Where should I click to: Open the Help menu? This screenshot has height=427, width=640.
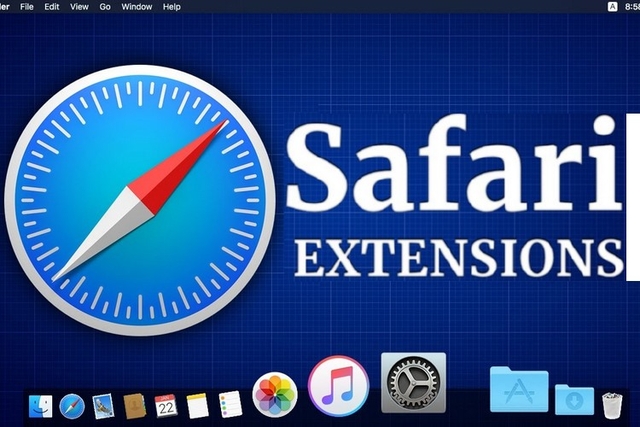click(171, 7)
